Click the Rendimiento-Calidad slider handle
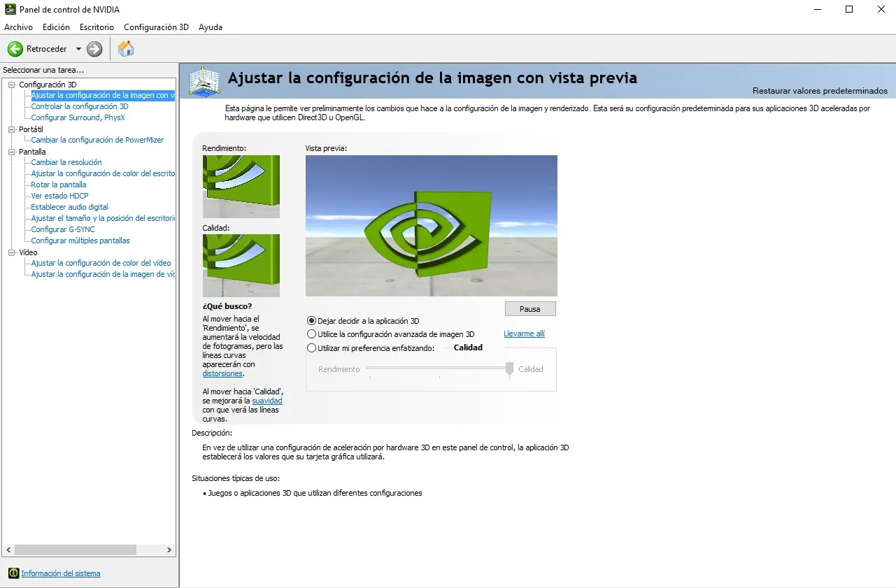This screenshot has height=588, width=896. click(510, 368)
